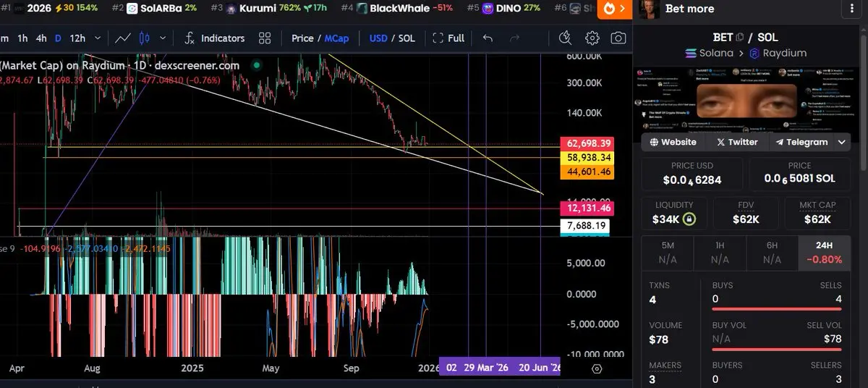Open trending token BlackWhale
868x388 pixels.
click(x=399, y=8)
